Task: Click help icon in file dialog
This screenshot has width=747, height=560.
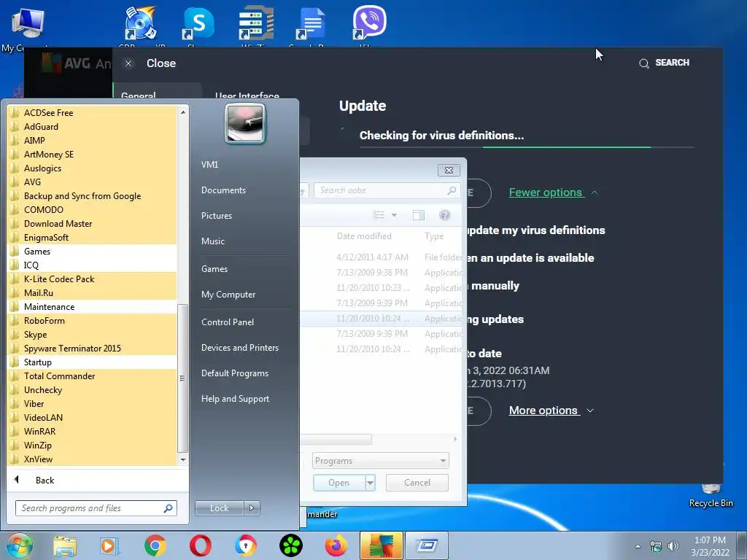Action: coord(444,215)
